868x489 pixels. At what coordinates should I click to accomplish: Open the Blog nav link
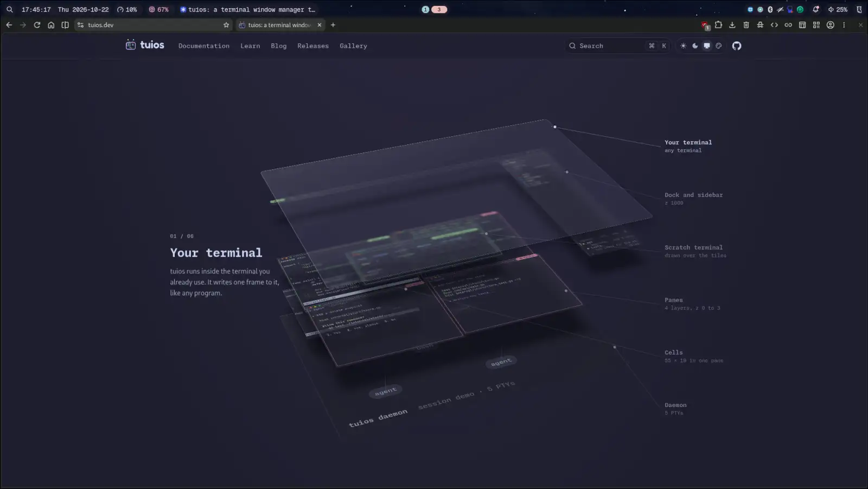(279, 46)
